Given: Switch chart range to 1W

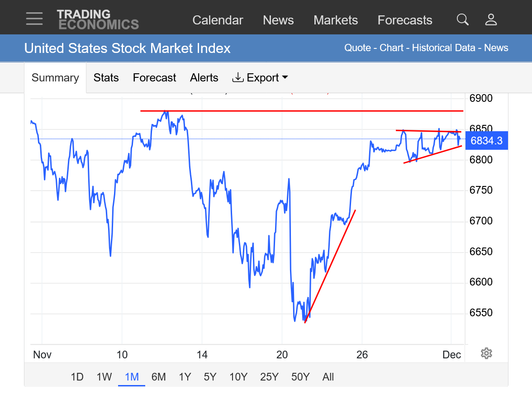Looking at the screenshot, I should 104,377.
